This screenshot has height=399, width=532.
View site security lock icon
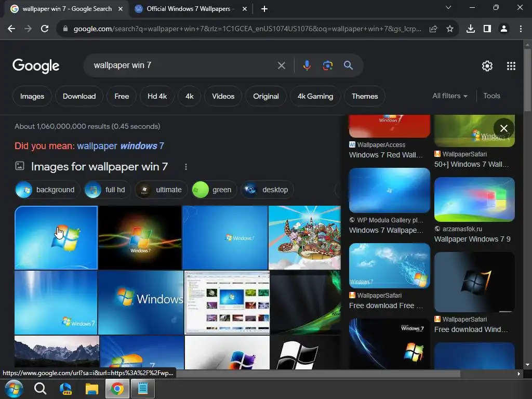(65, 29)
